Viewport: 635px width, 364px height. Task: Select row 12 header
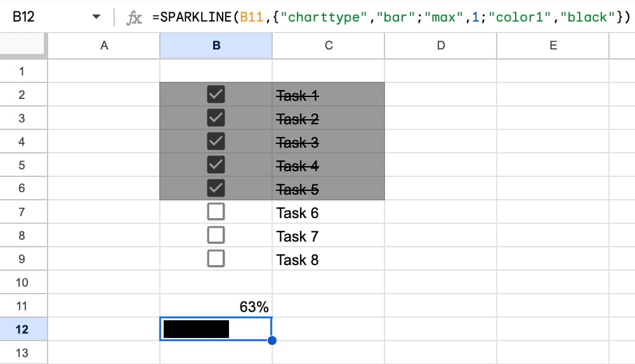coord(22,329)
